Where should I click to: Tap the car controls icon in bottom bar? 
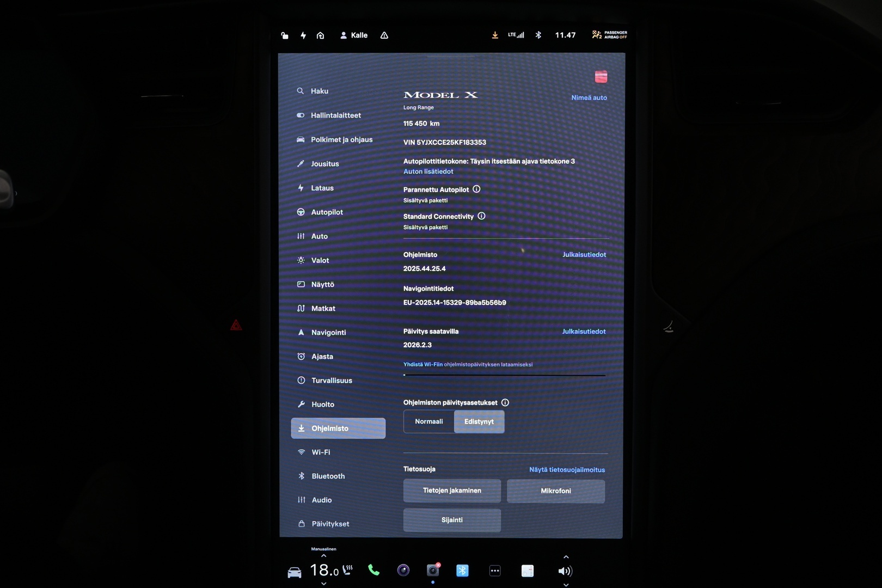pyautogui.click(x=295, y=572)
